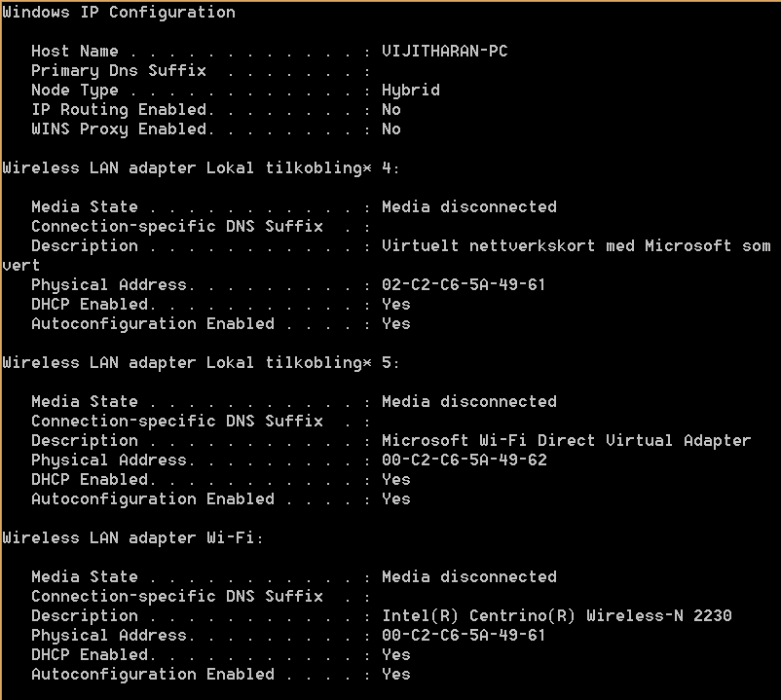Image resolution: width=781 pixels, height=700 pixels.
Task: Click physical address 00-C2-C6-5A-49-62
Action: pyautogui.click(x=464, y=461)
